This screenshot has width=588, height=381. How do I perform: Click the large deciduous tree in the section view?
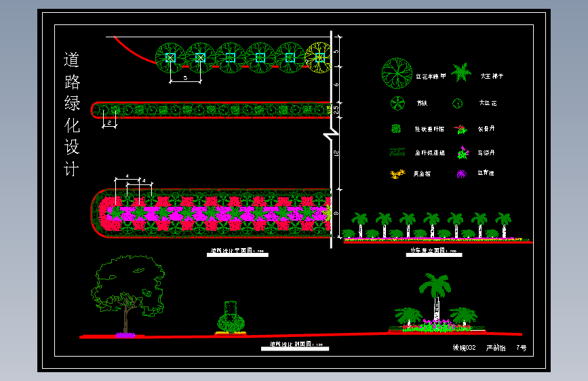tap(128, 294)
